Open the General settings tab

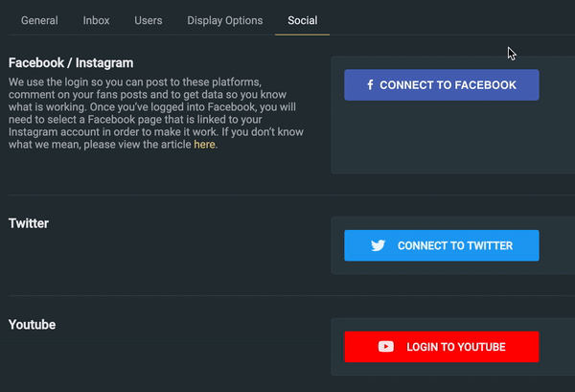(x=39, y=20)
